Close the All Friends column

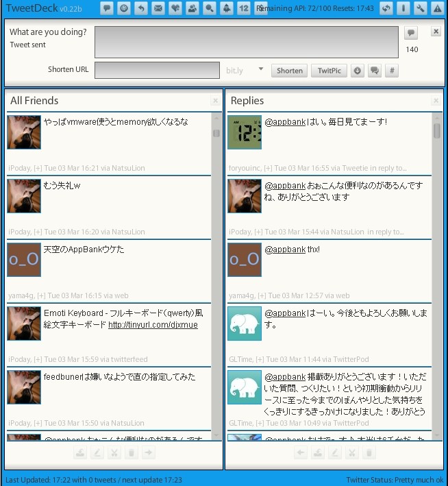[x=215, y=101]
